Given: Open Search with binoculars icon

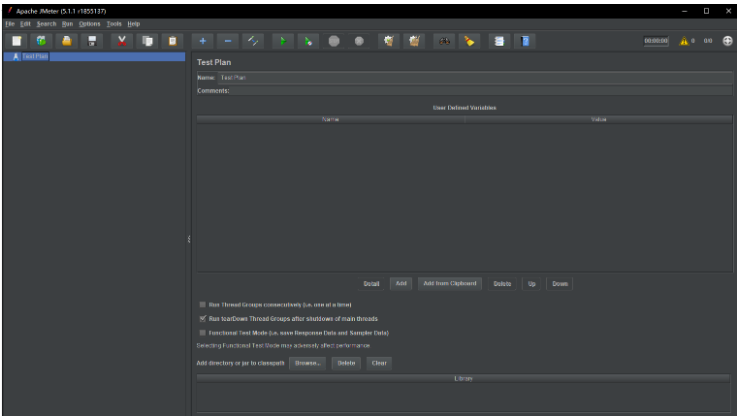Looking at the screenshot, I should click(444, 41).
